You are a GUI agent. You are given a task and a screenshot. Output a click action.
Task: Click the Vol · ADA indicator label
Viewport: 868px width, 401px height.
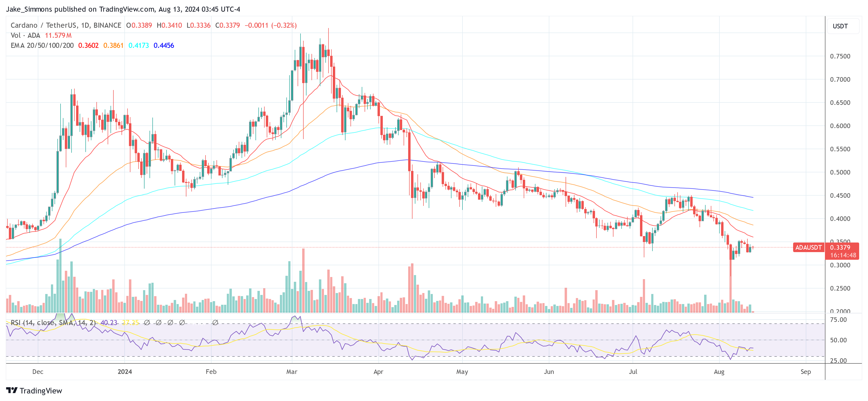[25, 35]
